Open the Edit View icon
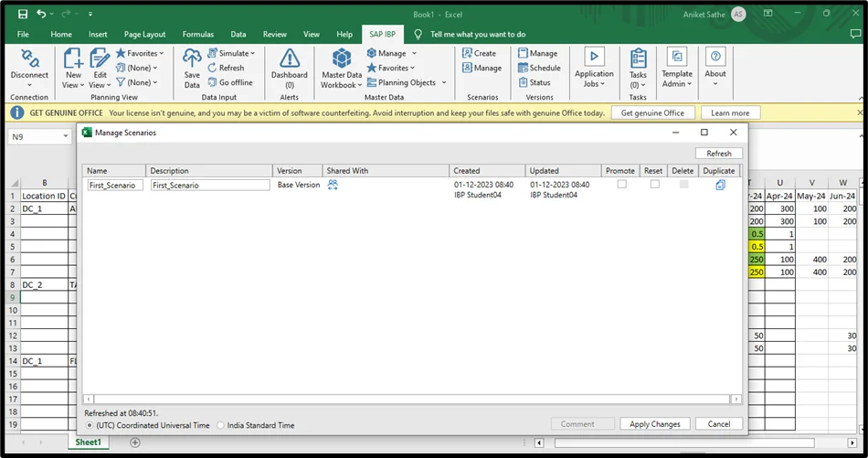Image resolution: width=868 pixels, height=458 pixels. click(x=100, y=59)
